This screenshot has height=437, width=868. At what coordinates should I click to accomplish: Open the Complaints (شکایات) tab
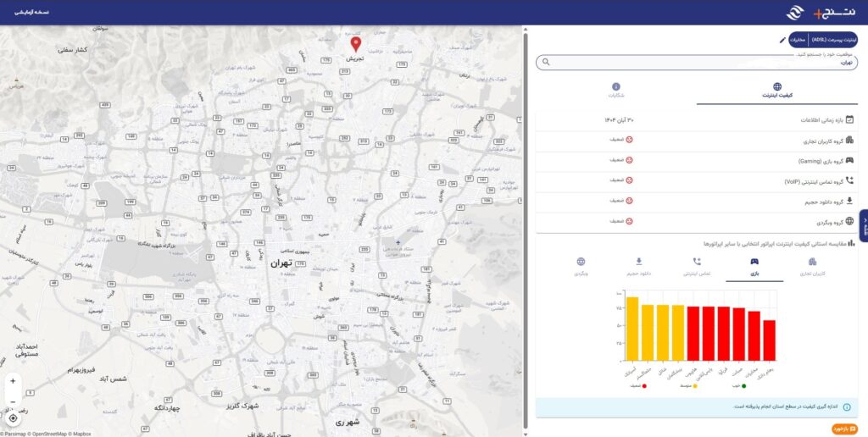coord(615,91)
